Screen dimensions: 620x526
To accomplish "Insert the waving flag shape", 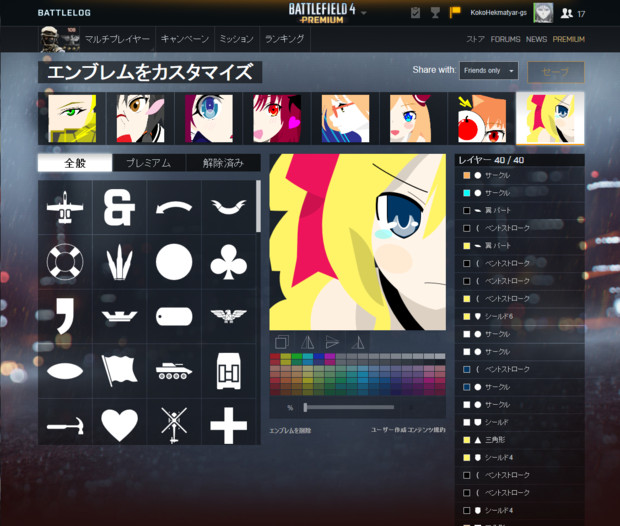I will pyautogui.click(x=119, y=371).
